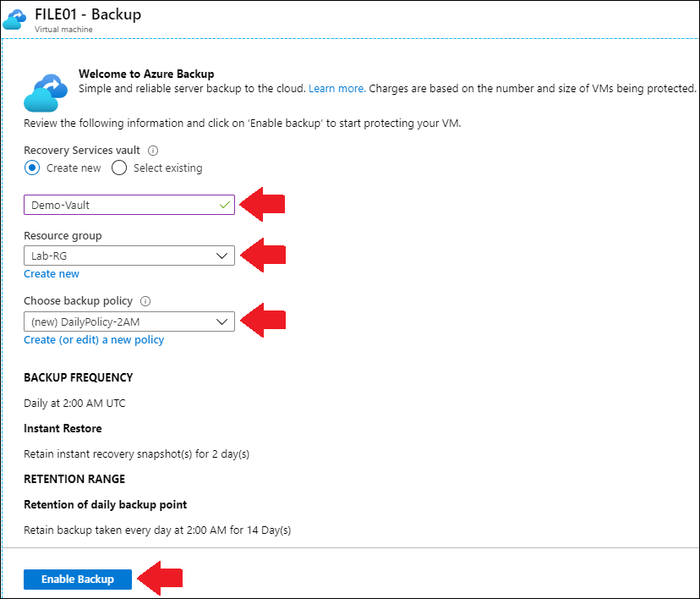
Task: Click Create (or edit) a new policy link
Action: point(94,340)
